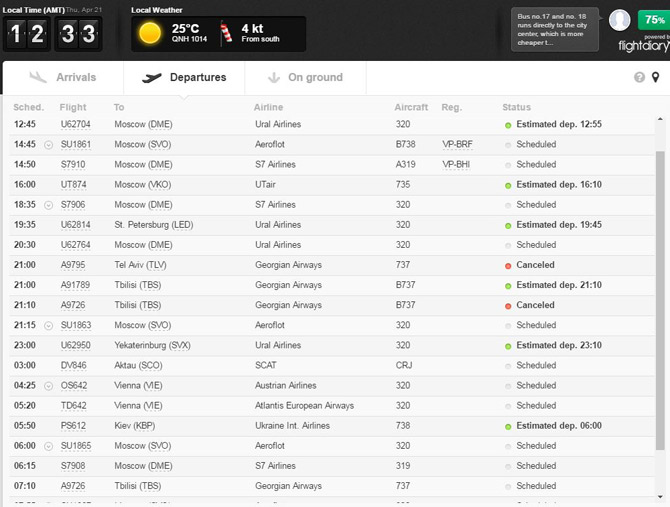Click 'Aktau (SCO)' destination
The width and height of the screenshot is (670, 507).
(138, 365)
